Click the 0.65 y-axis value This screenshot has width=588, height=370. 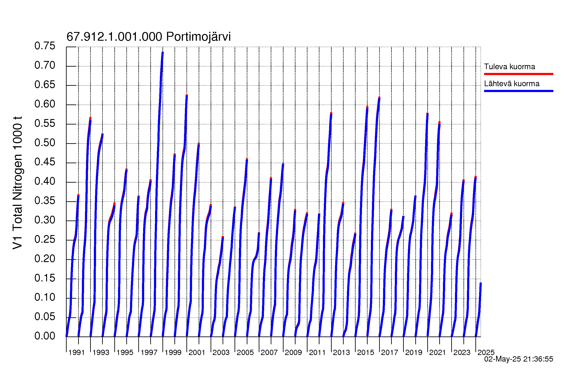click(x=45, y=85)
